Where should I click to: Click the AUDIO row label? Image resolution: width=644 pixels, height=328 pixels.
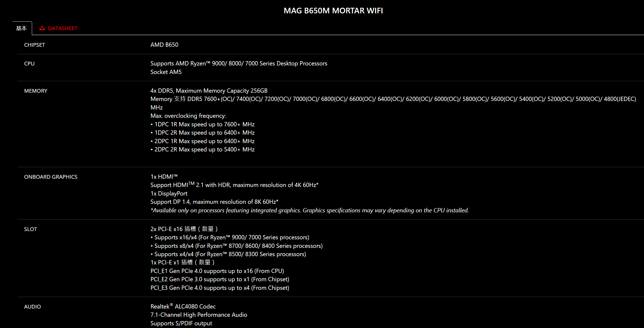click(x=32, y=307)
